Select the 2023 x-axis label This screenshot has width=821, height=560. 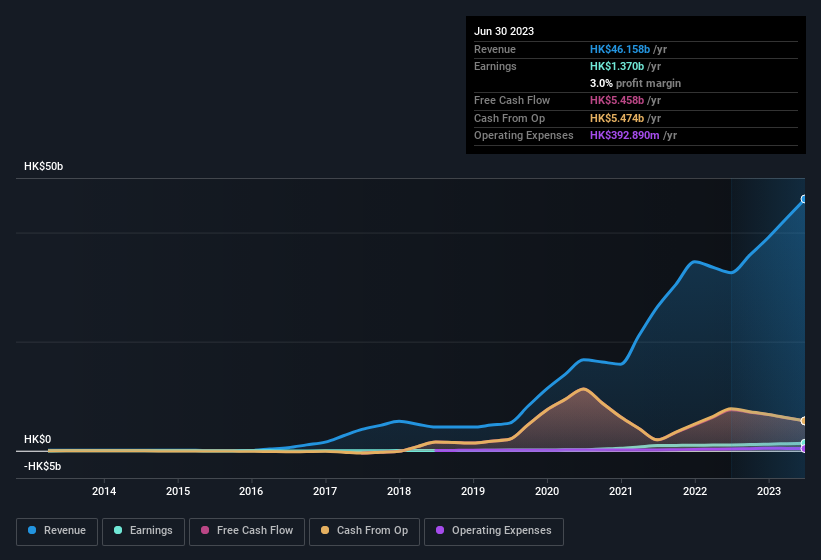coord(769,491)
